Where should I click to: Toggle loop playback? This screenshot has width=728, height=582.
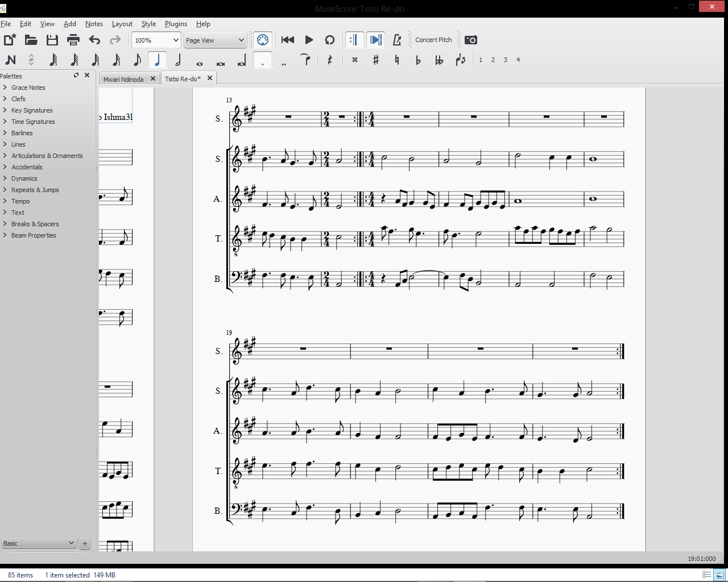[330, 40]
